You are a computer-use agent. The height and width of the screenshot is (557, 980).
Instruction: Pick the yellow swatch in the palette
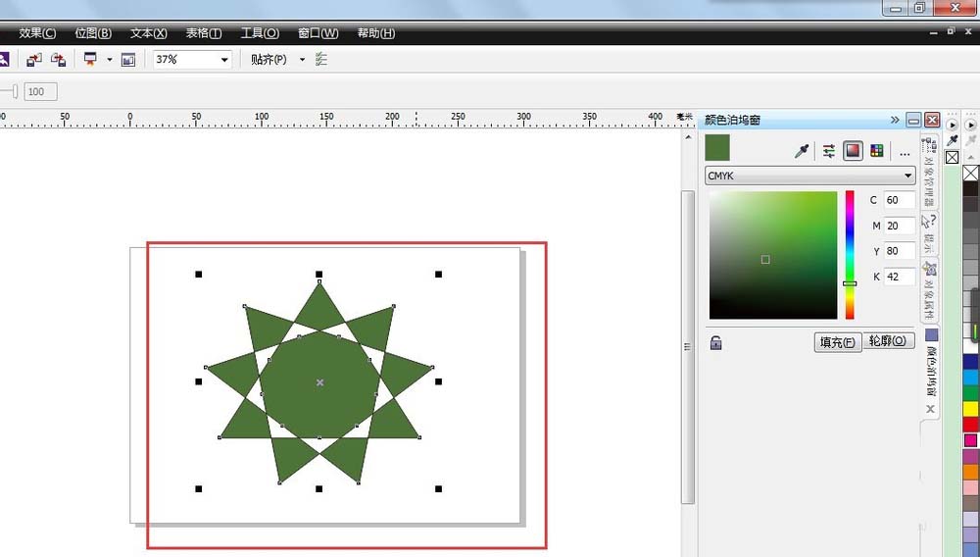pos(970,408)
